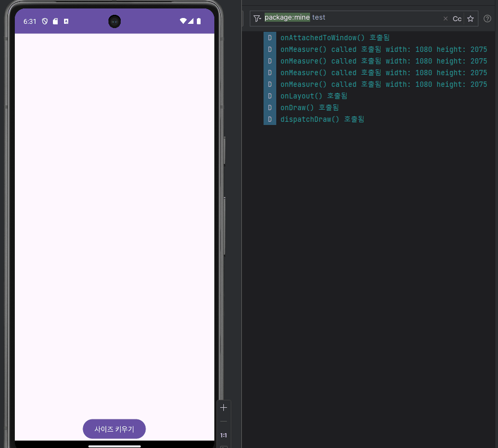Clear the Logcat filter text

(x=445, y=19)
